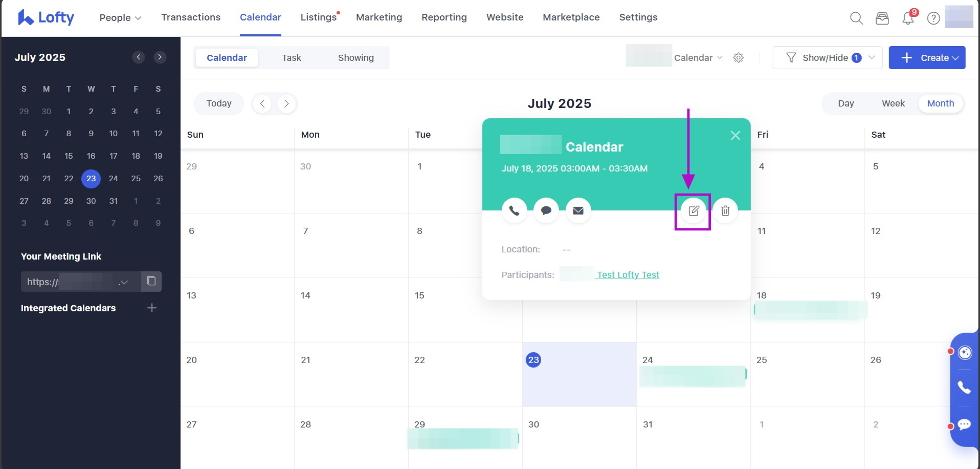Delete the event with the trash icon
This screenshot has height=469, width=980.
[x=725, y=211]
